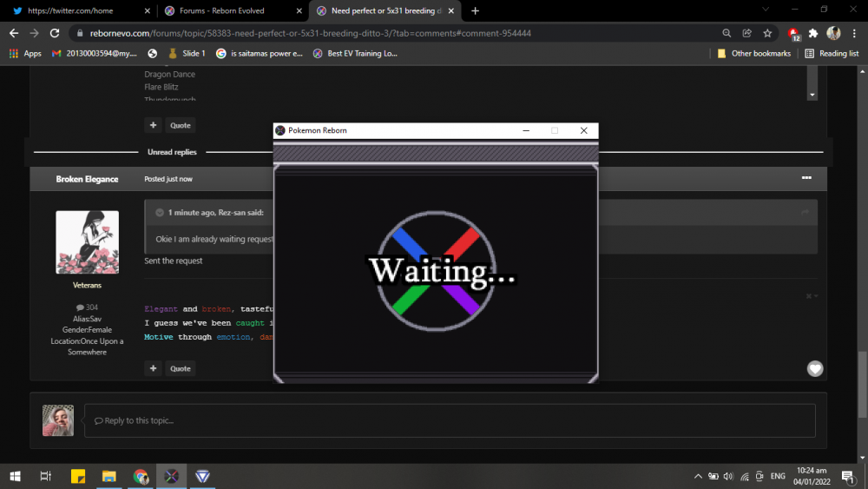Close the breeding ditto topic tab

(x=450, y=10)
